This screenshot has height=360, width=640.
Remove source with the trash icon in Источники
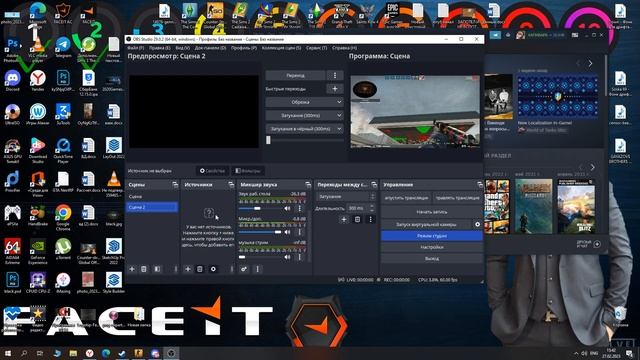[200, 269]
